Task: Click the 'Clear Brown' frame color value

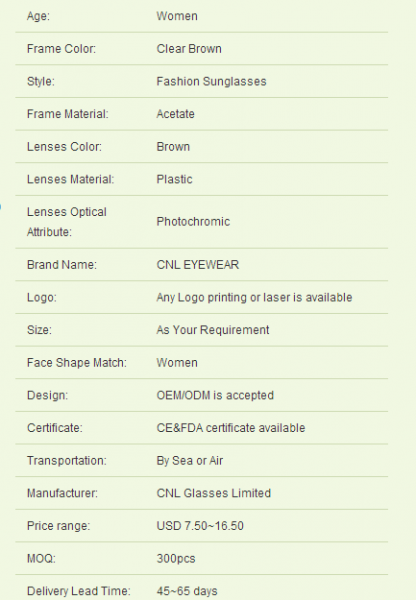Action: (x=189, y=49)
